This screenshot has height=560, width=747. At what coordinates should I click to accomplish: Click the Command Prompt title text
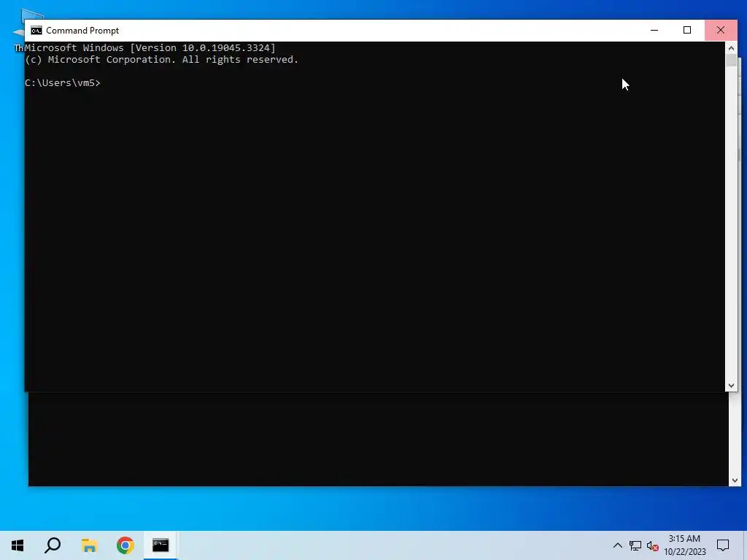(82, 31)
